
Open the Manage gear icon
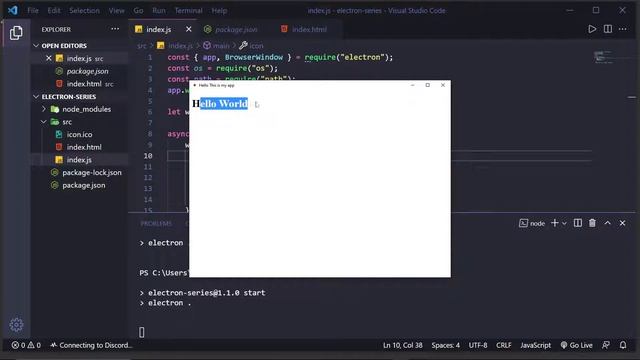tap(16, 324)
